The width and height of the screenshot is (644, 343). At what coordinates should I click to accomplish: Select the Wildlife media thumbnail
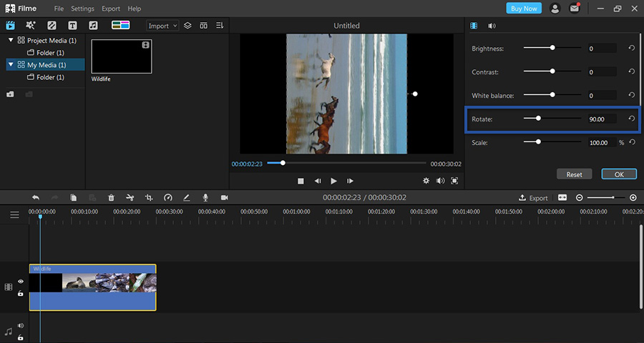pos(122,56)
